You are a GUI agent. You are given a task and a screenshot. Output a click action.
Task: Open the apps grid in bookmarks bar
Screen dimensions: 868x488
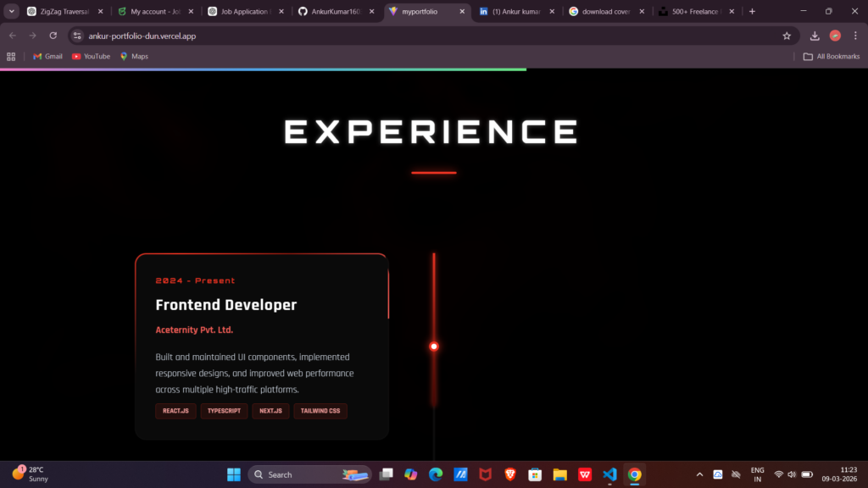pyautogui.click(x=11, y=57)
